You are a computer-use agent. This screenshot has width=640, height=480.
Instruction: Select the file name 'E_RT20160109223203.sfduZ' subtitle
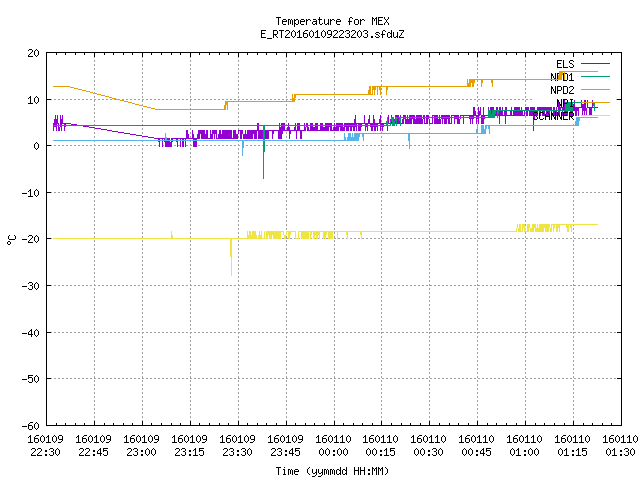[x=332, y=34]
